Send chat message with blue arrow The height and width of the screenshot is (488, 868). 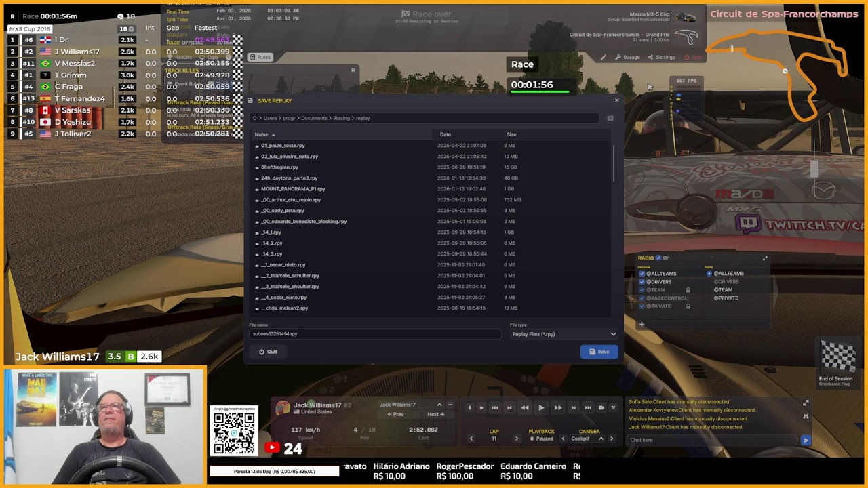click(806, 440)
